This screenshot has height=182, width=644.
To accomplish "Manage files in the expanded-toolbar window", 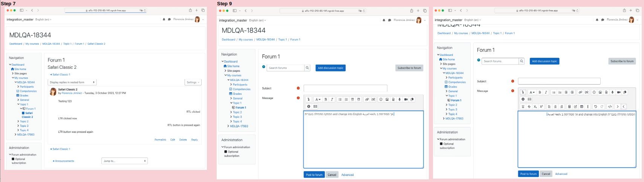I will coord(625,92).
